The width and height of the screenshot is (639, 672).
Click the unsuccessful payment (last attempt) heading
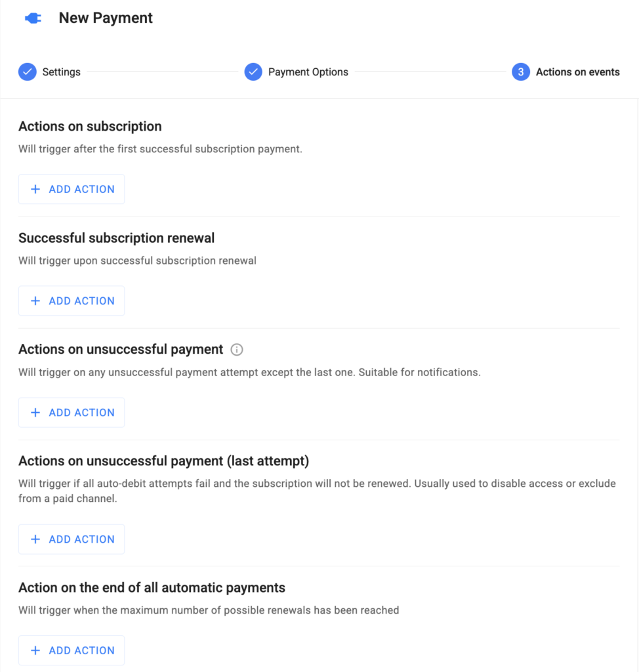(x=163, y=461)
